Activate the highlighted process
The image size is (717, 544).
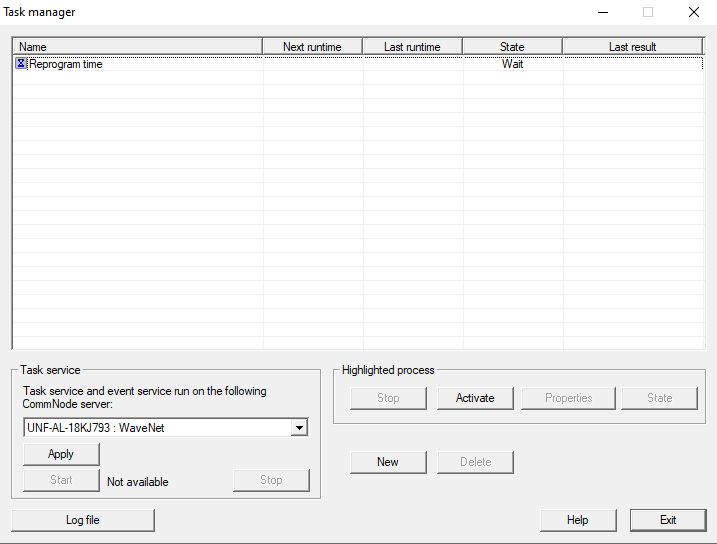point(475,398)
